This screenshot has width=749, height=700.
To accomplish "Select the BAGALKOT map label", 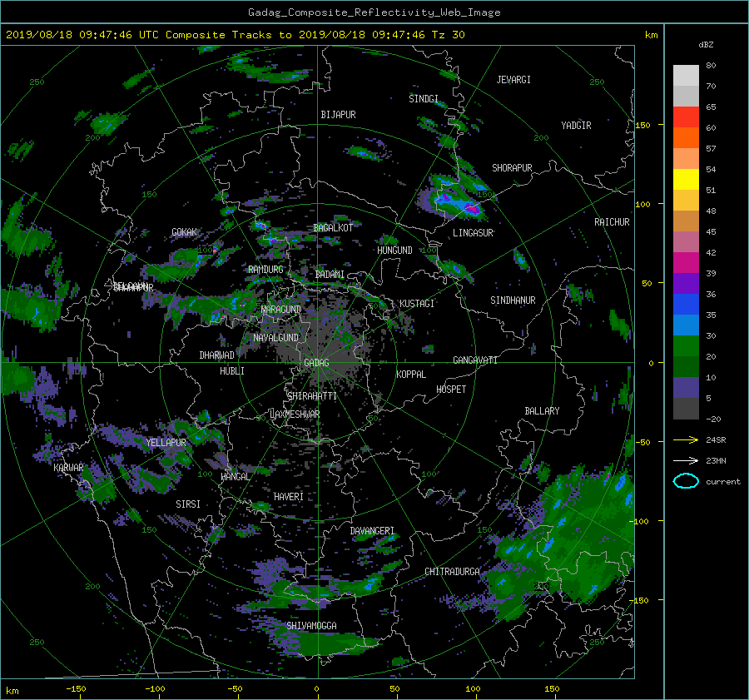I will [333, 228].
